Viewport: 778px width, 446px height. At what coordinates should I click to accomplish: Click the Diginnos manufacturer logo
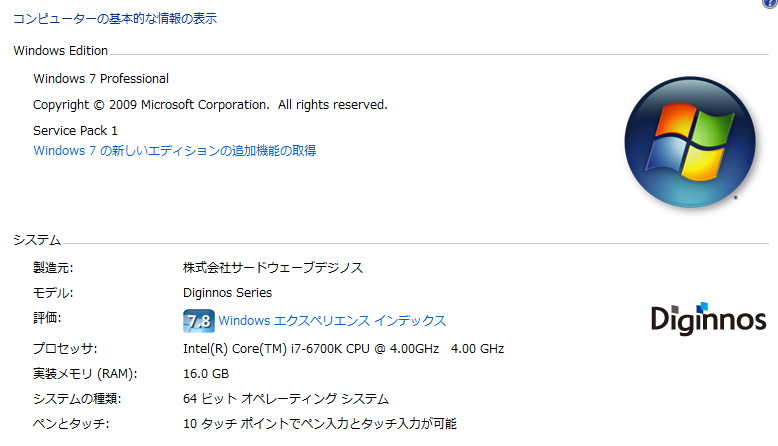(708, 317)
